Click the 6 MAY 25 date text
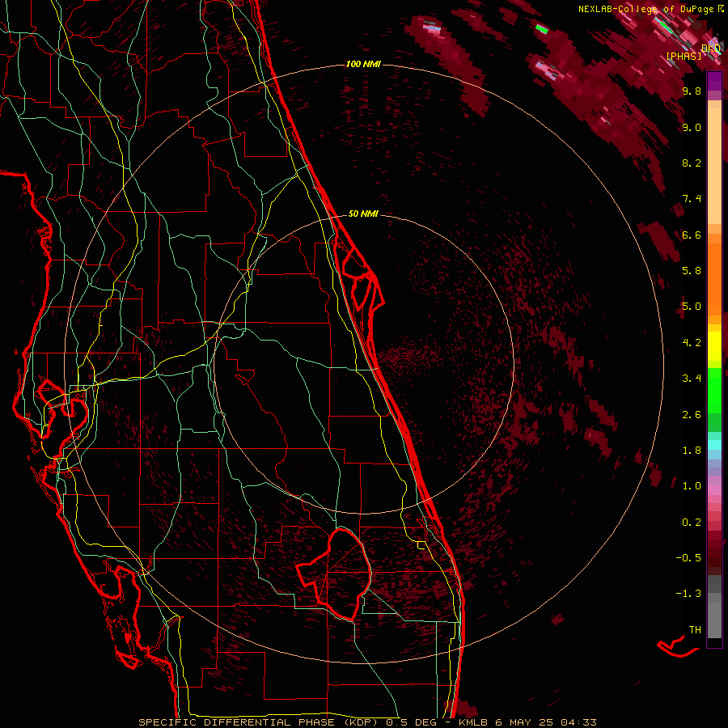 (x=524, y=722)
